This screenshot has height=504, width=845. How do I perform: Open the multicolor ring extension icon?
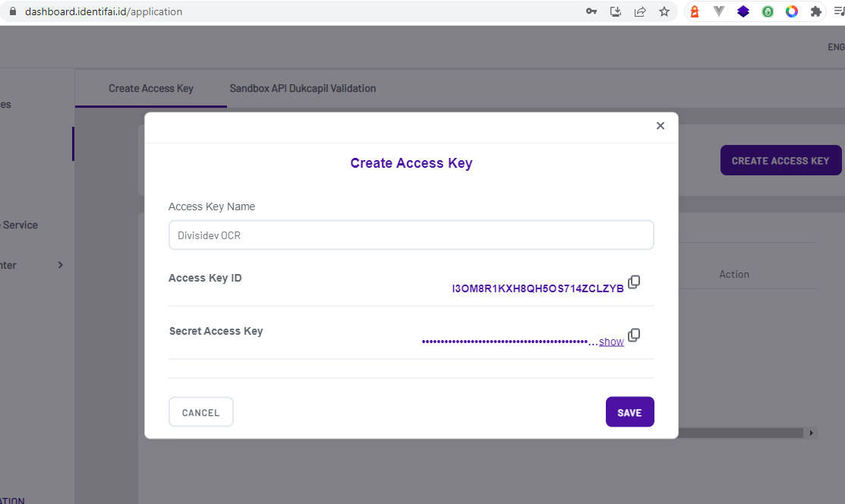792,11
